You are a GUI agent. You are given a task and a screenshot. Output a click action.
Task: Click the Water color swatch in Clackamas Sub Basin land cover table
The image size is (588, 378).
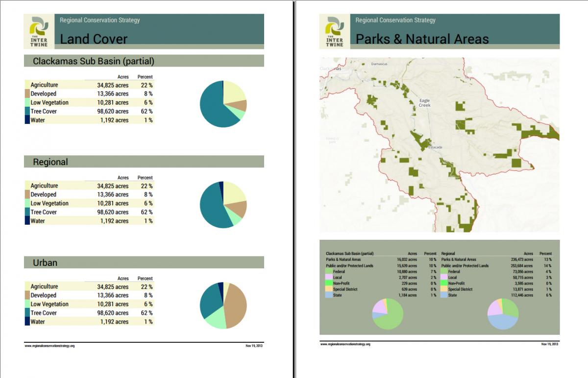tap(27, 120)
